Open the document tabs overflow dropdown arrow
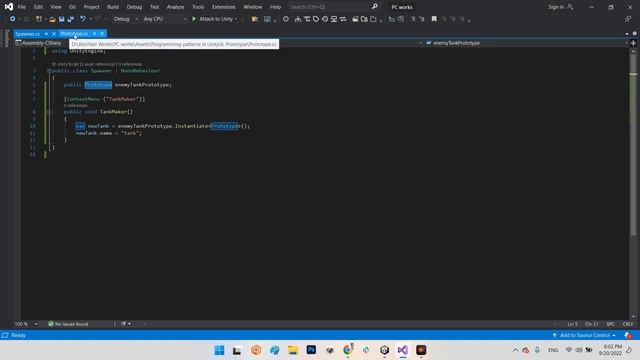This screenshot has height=360, width=640. 627,34
